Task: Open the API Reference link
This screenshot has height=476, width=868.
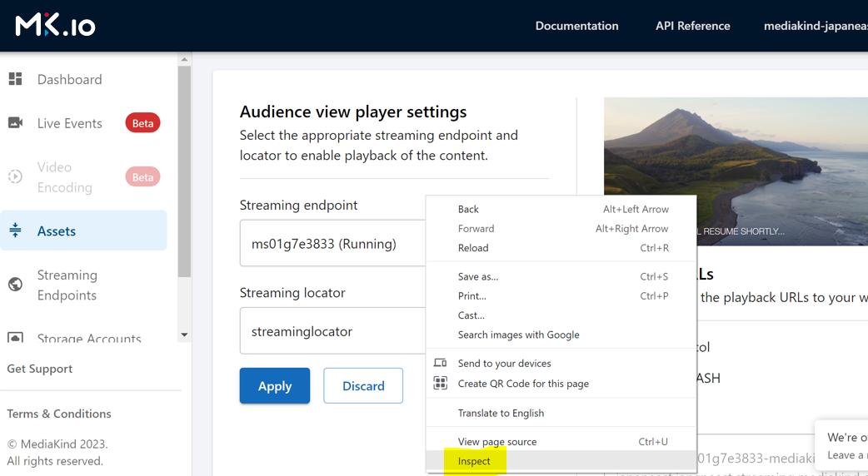Action: tap(692, 26)
